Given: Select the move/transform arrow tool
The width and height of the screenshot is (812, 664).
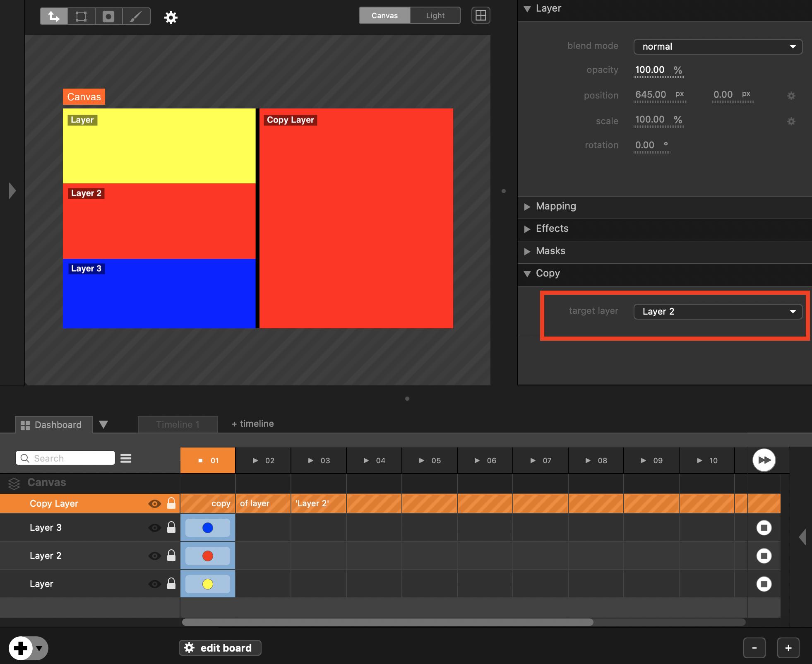Looking at the screenshot, I should tap(54, 17).
